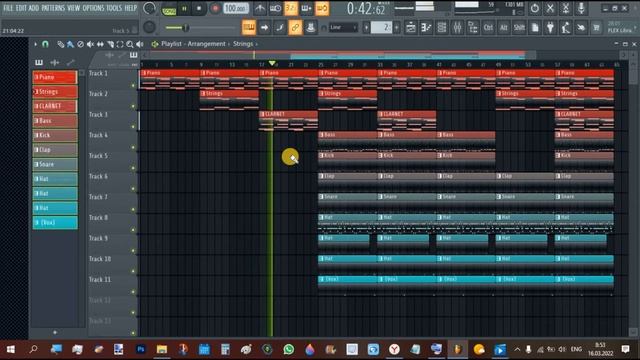Open the PATTERNS menu
The image size is (640, 360).
53,8
